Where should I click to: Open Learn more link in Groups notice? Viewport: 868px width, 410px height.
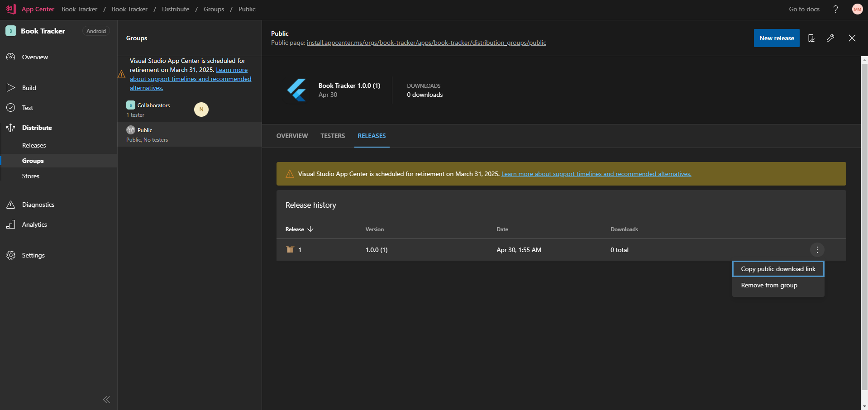tap(191, 79)
